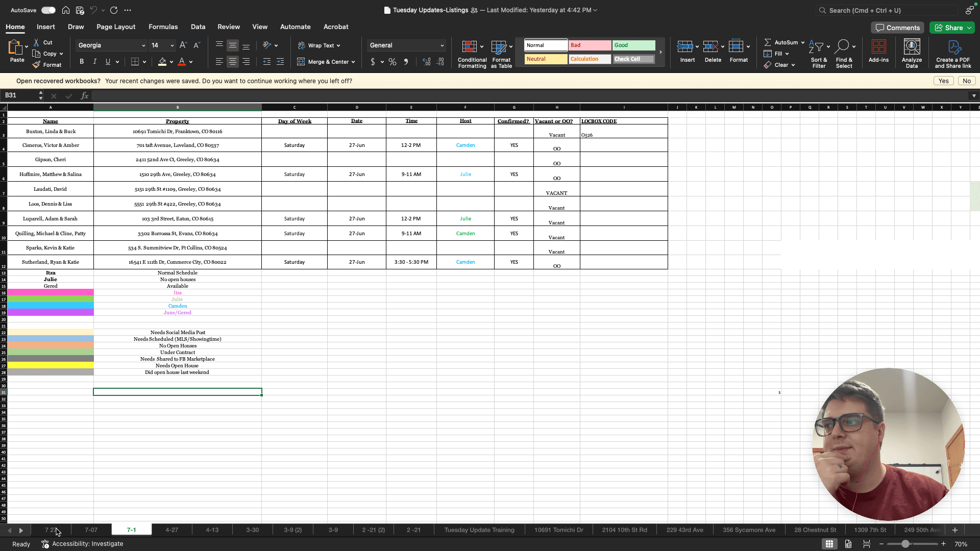This screenshot has width=980, height=551.
Task: Switch to the 7-07 sheet tab
Action: (x=91, y=530)
